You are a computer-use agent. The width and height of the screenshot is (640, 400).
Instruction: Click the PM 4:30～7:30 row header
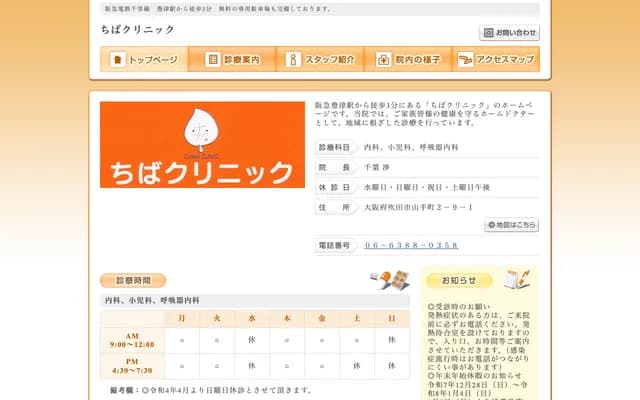tap(132, 366)
